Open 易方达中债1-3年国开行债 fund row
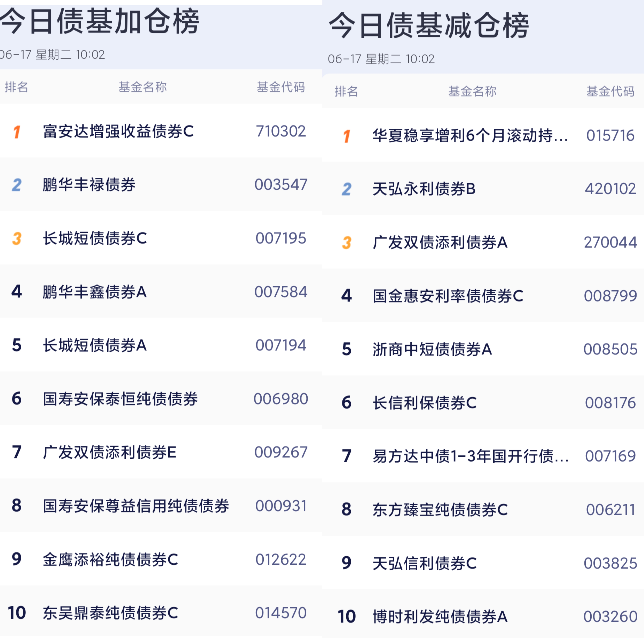644x644 pixels. tap(483, 456)
